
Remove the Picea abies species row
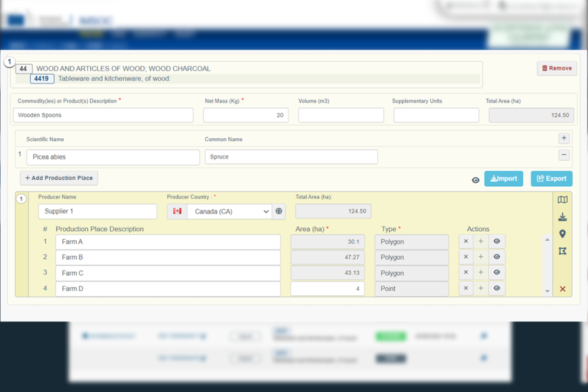click(564, 155)
